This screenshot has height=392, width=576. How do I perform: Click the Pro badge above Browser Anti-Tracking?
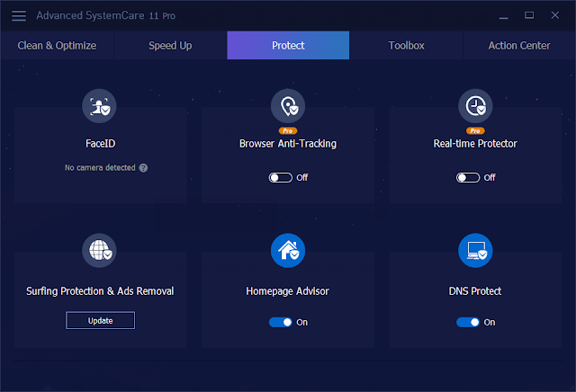pos(288,130)
